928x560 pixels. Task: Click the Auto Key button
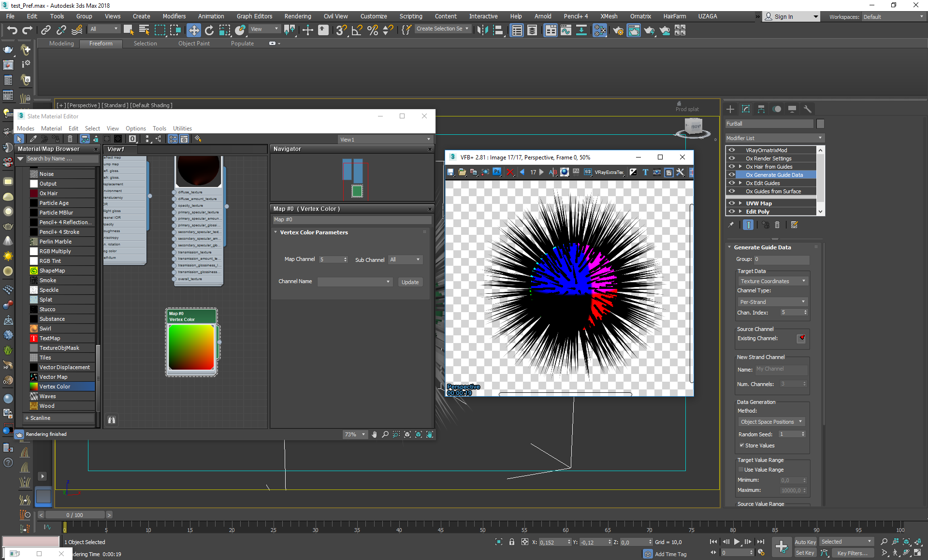pyautogui.click(x=805, y=542)
